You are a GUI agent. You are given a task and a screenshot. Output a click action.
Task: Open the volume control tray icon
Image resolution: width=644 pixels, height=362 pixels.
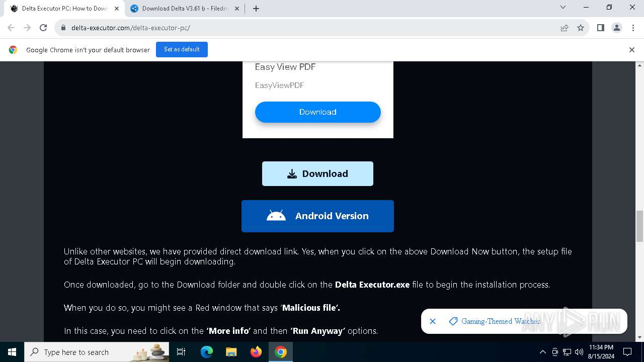pyautogui.click(x=579, y=352)
